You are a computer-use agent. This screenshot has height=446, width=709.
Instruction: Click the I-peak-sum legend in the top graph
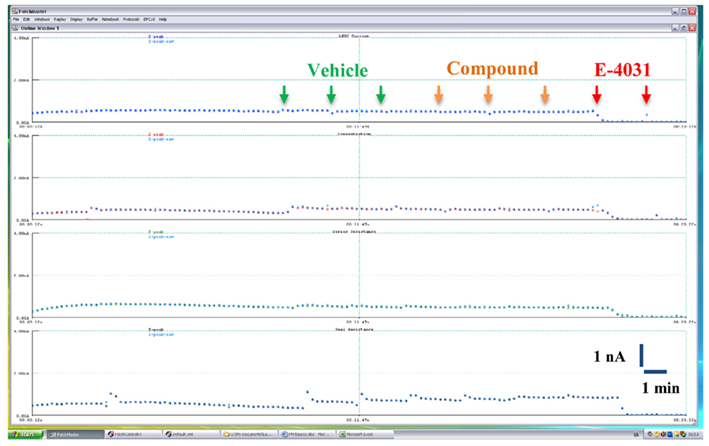coord(161,41)
